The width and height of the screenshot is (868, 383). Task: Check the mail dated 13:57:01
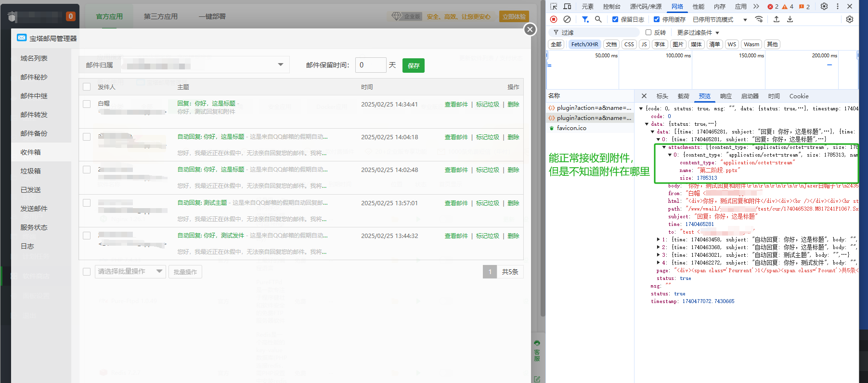(87, 203)
